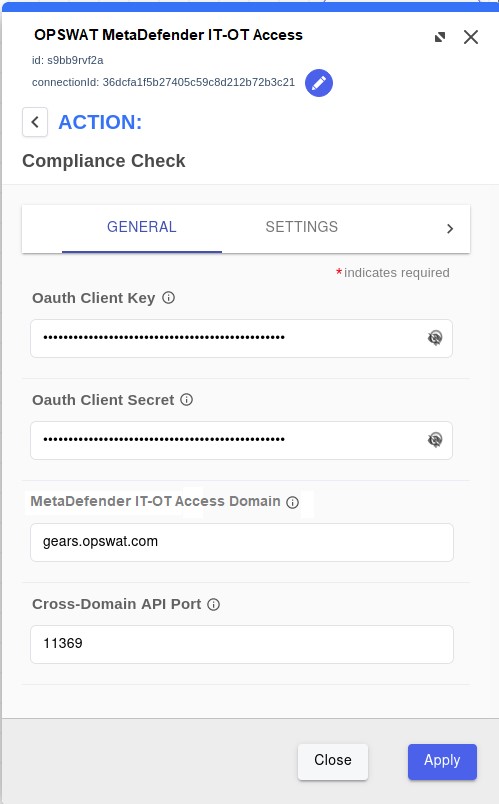Image resolution: width=499 pixels, height=804 pixels.
Task: Open info icon next to MetaDefender IT-OT Access Domain
Action: pos(292,502)
